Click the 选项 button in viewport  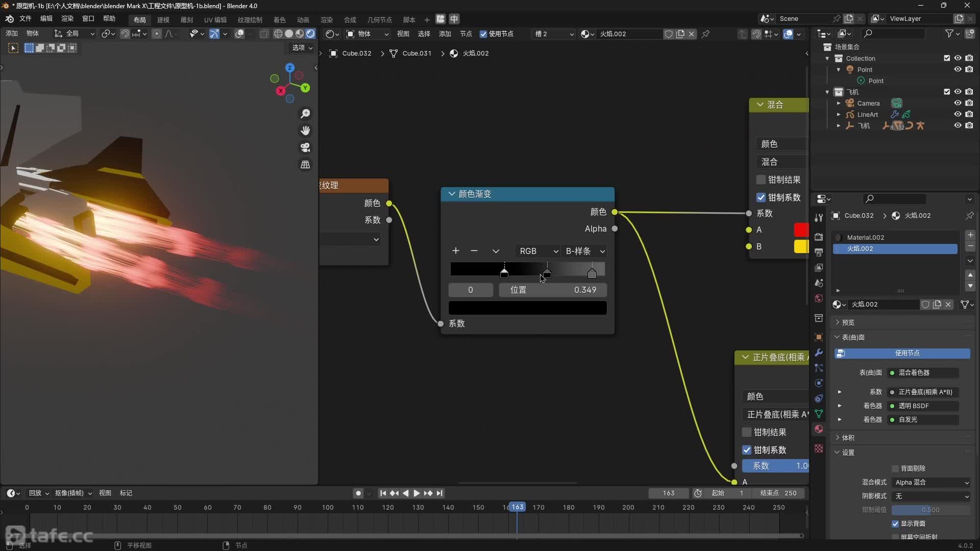(x=302, y=47)
